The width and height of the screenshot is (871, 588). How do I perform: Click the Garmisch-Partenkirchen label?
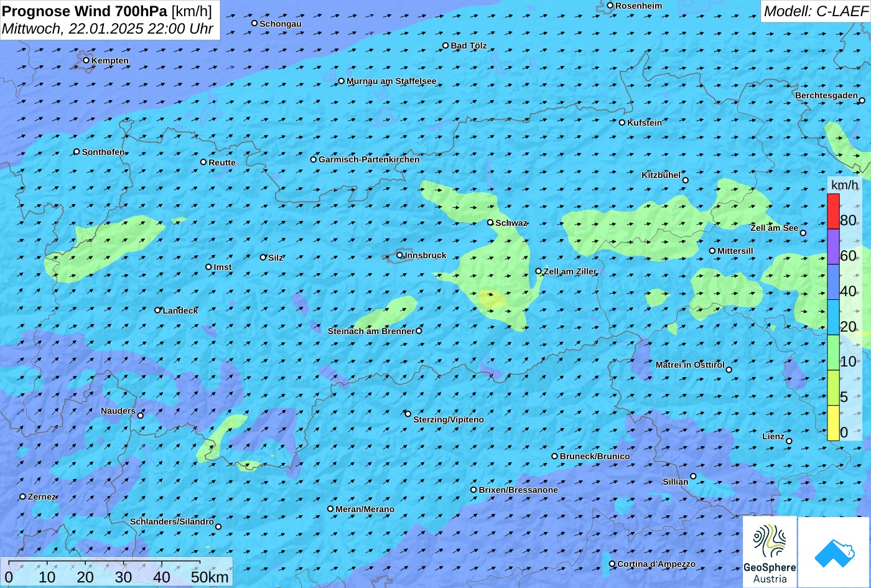[x=369, y=159]
